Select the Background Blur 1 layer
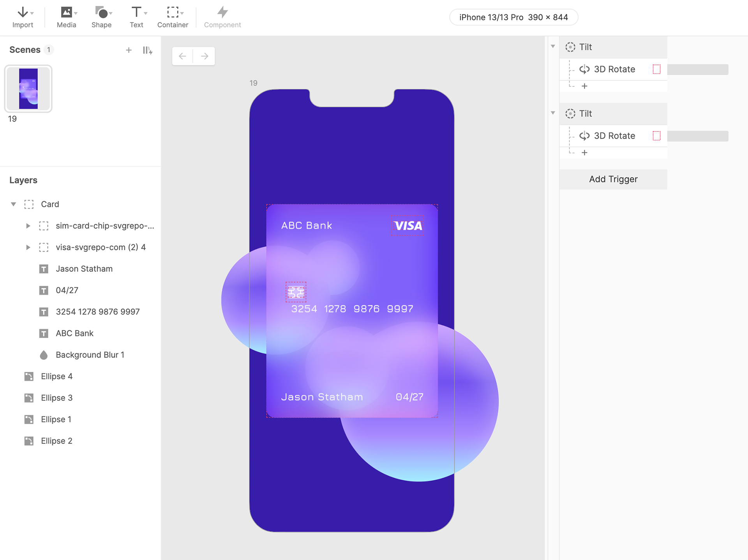Screen dimensions: 748x560 (90, 355)
